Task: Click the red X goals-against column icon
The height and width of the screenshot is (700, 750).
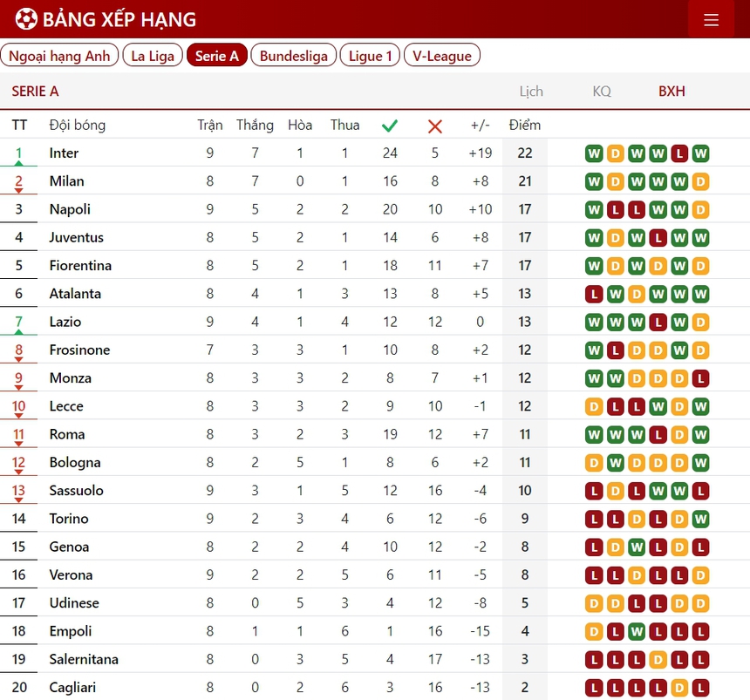Action: (435, 126)
